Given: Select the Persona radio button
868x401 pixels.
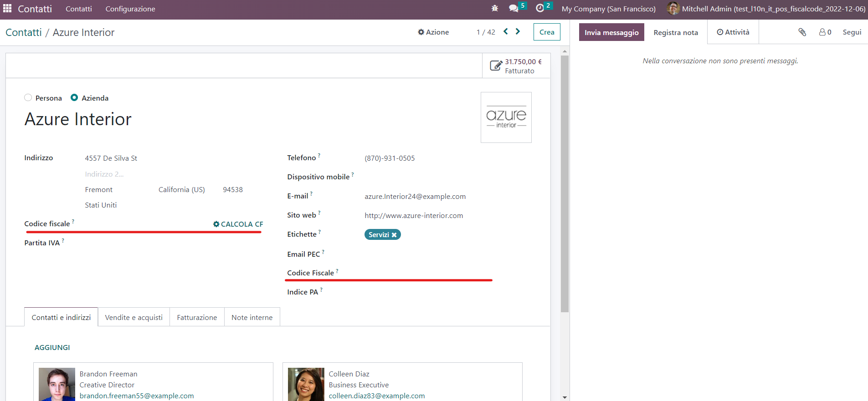Looking at the screenshot, I should (x=28, y=97).
